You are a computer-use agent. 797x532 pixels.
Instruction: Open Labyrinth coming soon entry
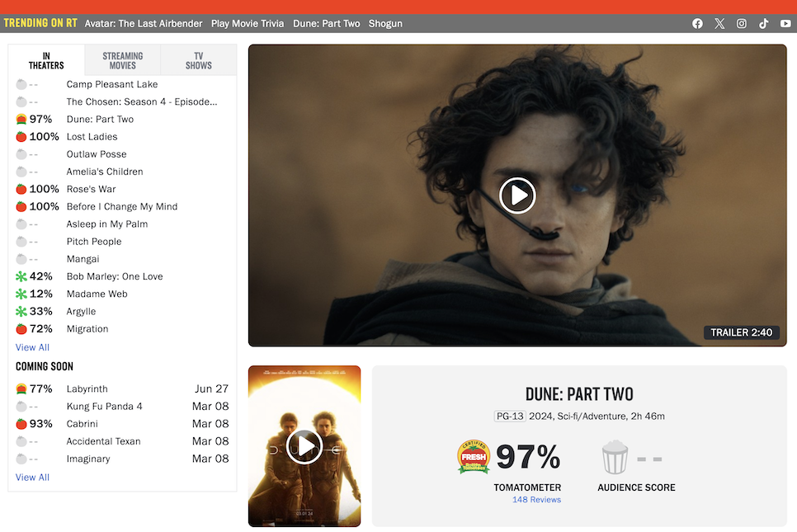click(x=87, y=388)
